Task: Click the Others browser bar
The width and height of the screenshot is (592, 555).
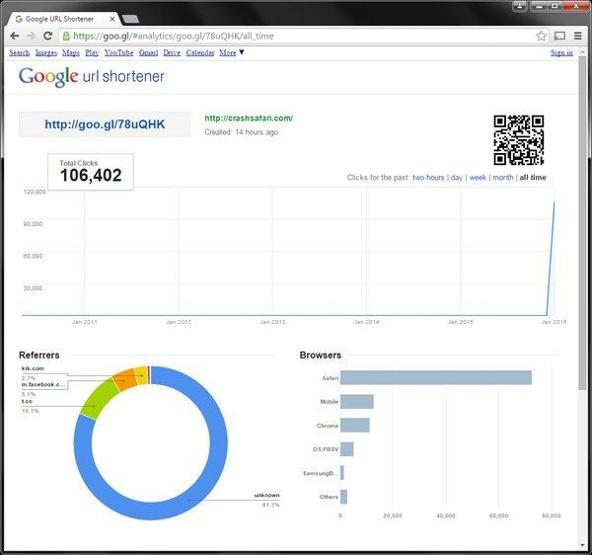Action: click(344, 496)
